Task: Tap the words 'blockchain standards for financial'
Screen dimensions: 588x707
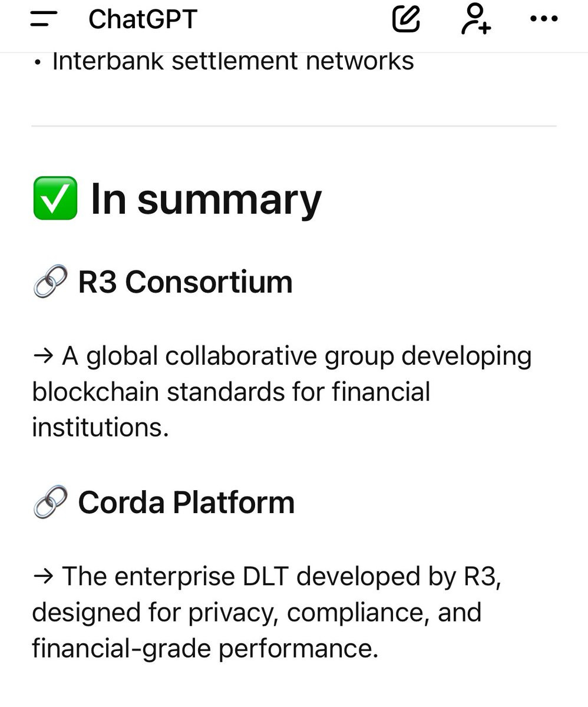Action: click(x=231, y=392)
